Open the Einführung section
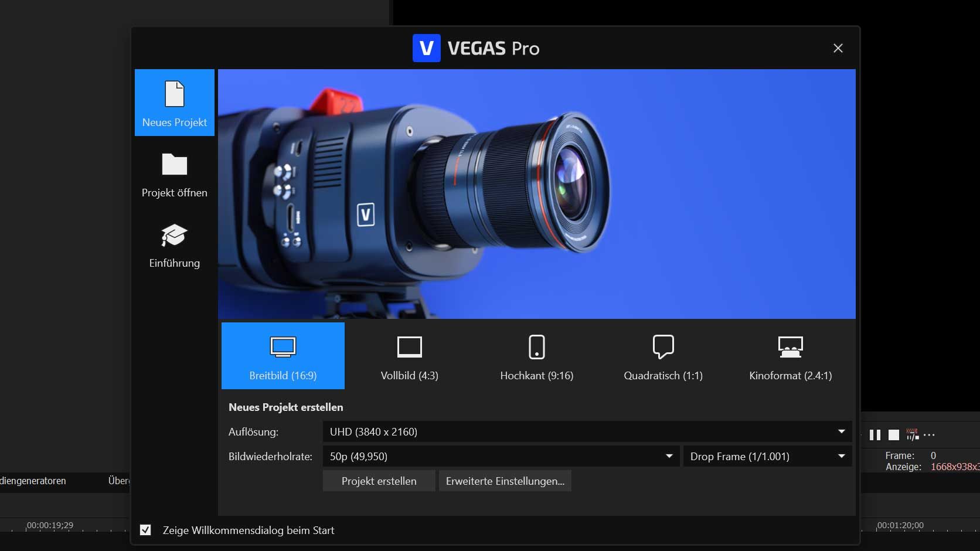The width and height of the screenshot is (980, 551). pos(174,245)
